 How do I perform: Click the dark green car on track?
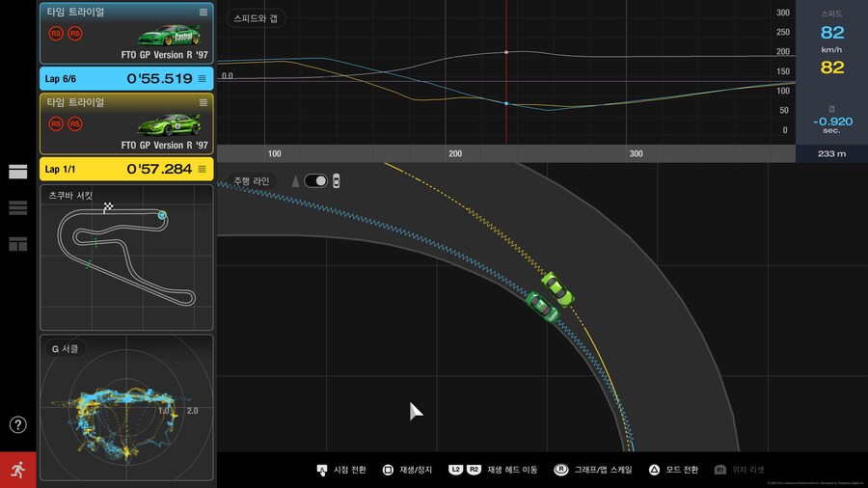point(542,308)
